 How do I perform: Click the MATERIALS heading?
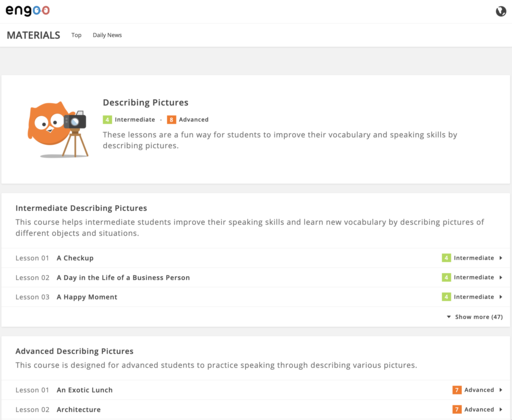33,35
